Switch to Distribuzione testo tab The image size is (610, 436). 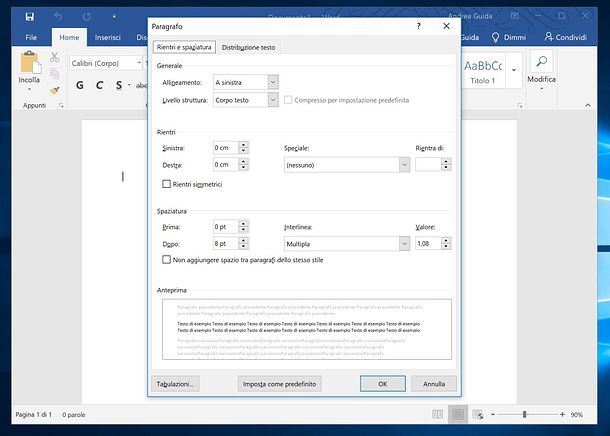click(x=248, y=47)
